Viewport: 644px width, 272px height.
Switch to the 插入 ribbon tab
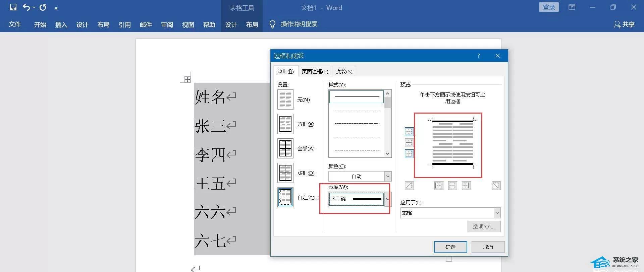[61, 24]
